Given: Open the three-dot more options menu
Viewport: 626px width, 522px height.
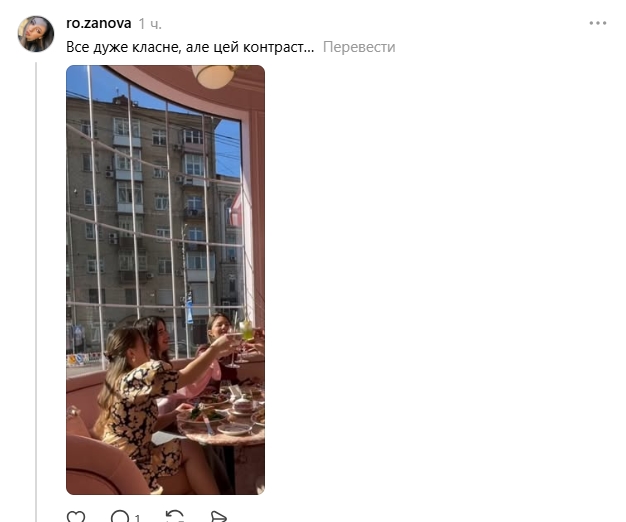Looking at the screenshot, I should [598, 23].
